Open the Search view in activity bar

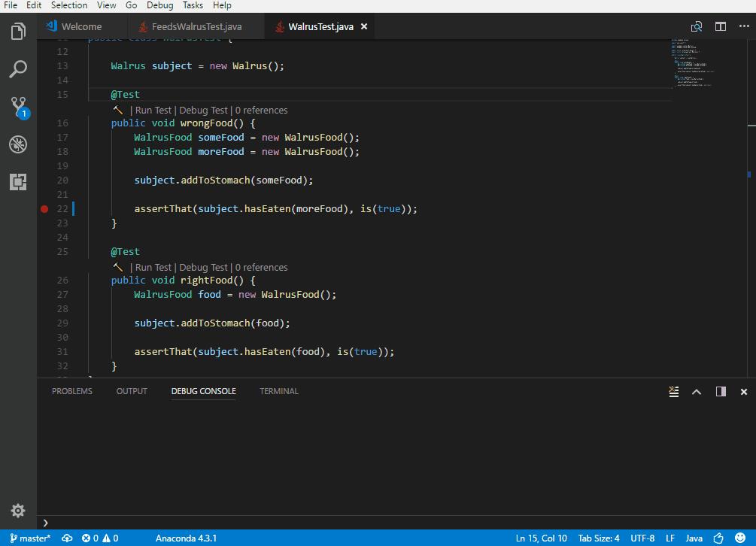(x=18, y=68)
